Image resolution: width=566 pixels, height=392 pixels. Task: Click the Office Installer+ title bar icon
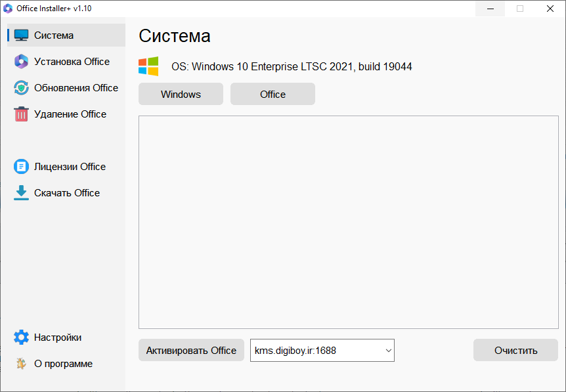click(x=9, y=9)
